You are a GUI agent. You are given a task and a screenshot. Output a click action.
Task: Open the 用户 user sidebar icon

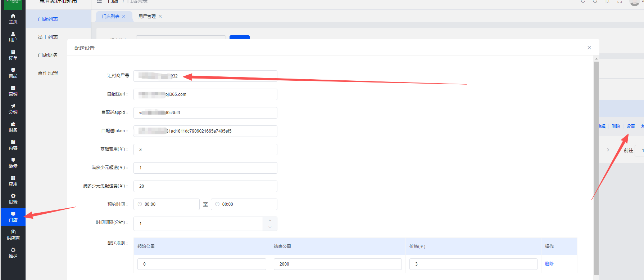[13, 37]
